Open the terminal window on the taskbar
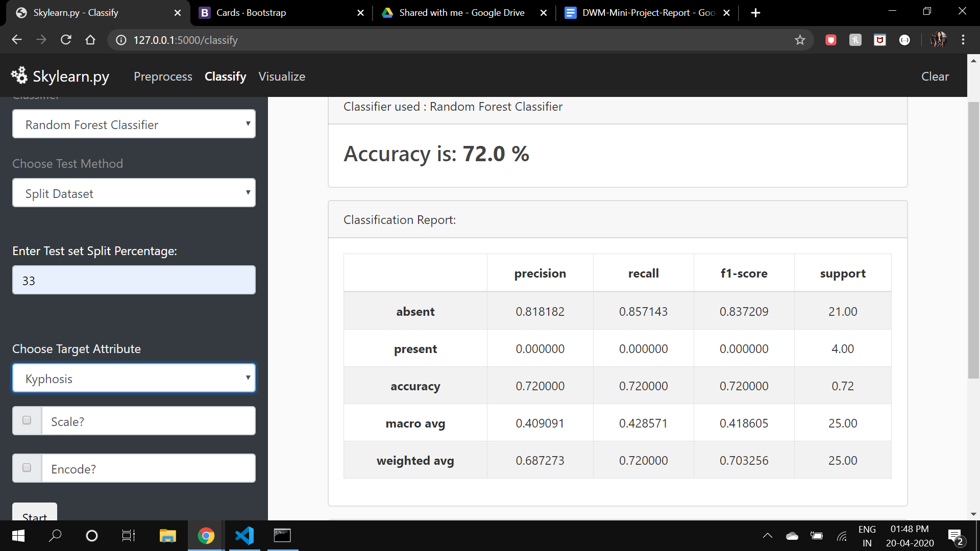Screen dimensions: 980x551 point(282,536)
